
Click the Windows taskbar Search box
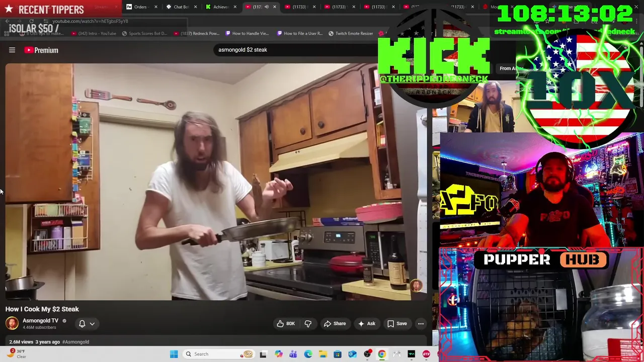219,354
